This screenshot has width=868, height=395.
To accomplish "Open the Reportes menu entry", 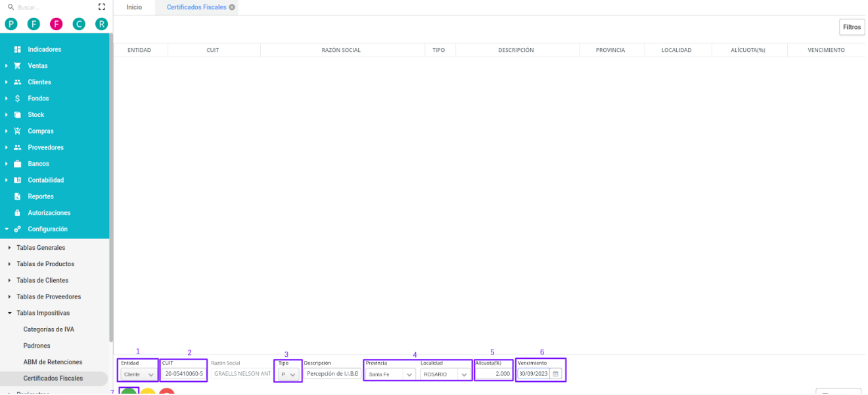I will pyautogui.click(x=41, y=197).
